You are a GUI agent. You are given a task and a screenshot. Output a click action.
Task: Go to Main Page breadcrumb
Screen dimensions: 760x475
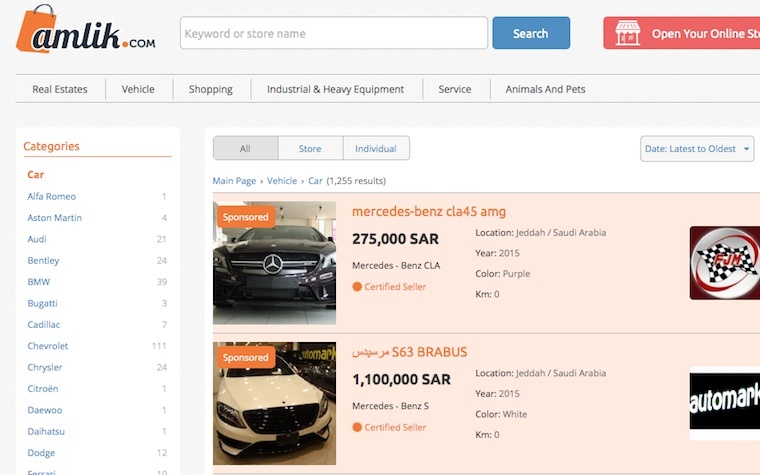coord(234,181)
